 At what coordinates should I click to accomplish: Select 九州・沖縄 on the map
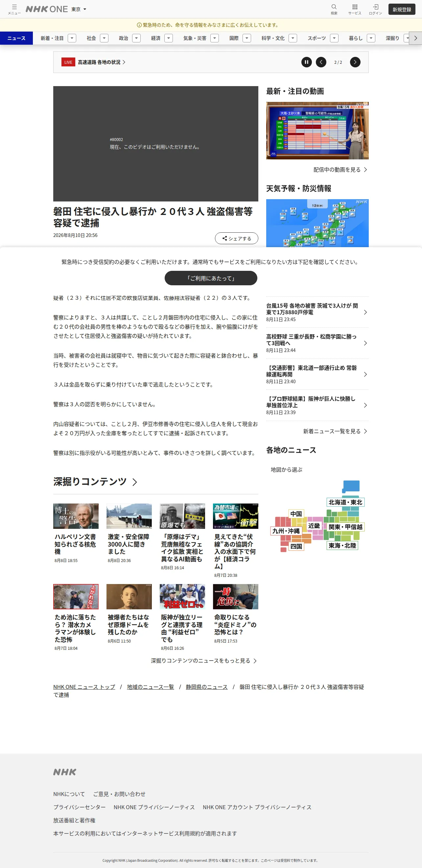[x=286, y=531]
